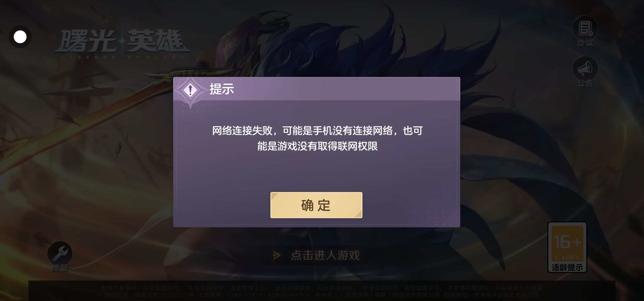Image resolution: width=644 pixels, height=301 pixels.
Task: Tap the wrench 修复 repair icon
Action: click(x=60, y=253)
